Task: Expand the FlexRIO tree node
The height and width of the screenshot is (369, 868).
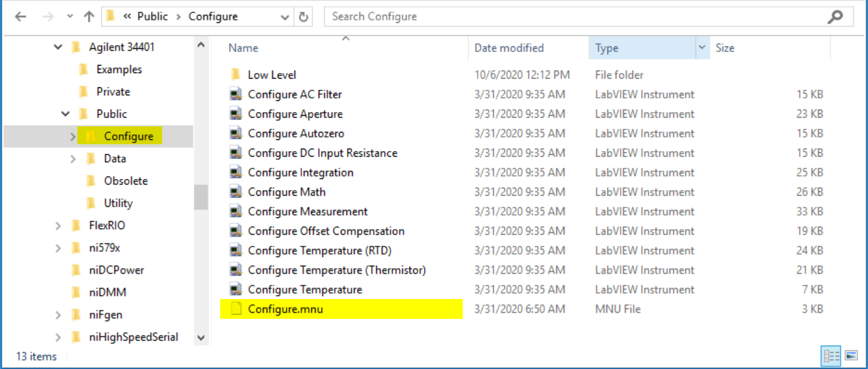Action: (58, 225)
